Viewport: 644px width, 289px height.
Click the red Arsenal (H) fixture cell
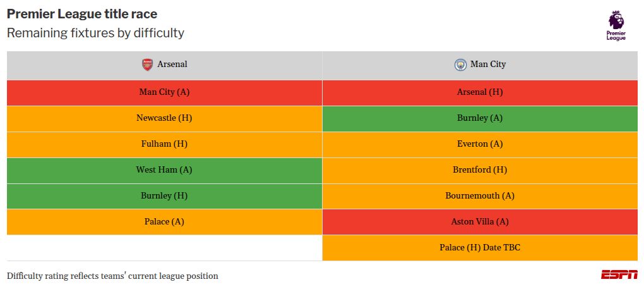[480, 92]
